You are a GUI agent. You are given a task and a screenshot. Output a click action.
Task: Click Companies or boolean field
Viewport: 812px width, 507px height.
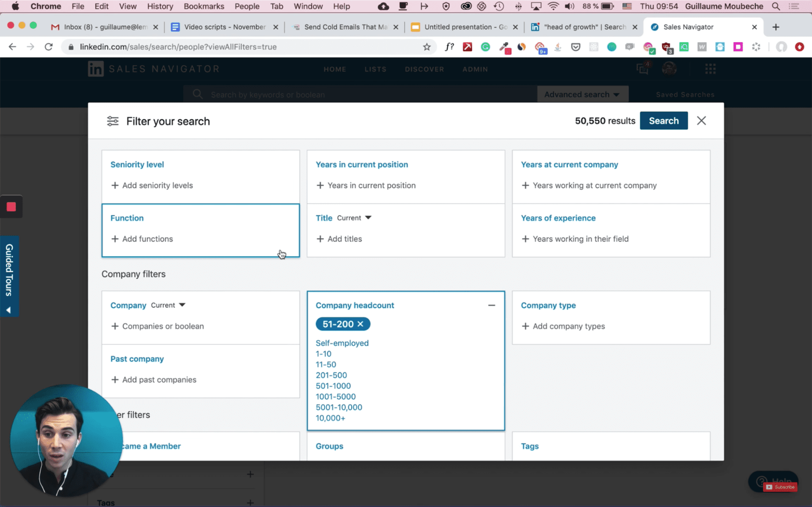tap(157, 326)
